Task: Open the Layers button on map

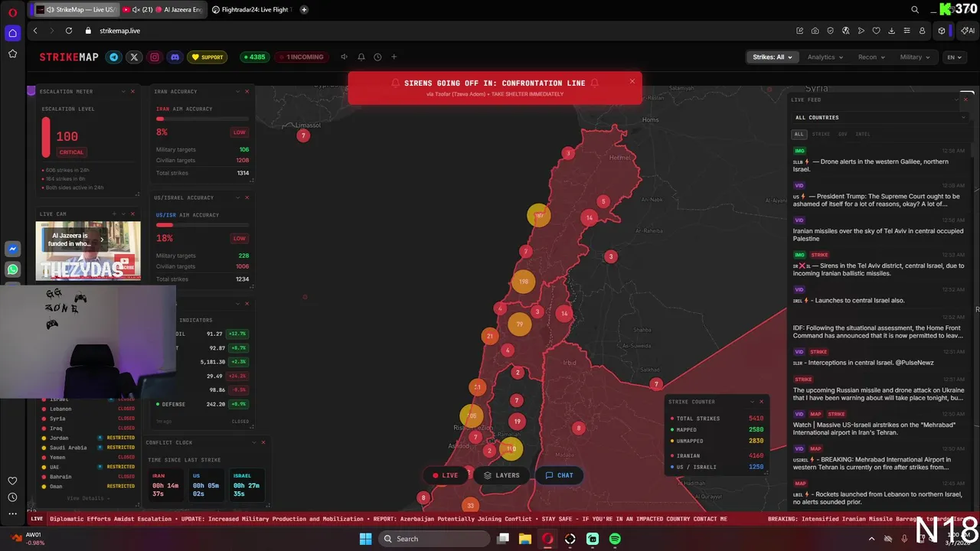Action: (x=502, y=475)
